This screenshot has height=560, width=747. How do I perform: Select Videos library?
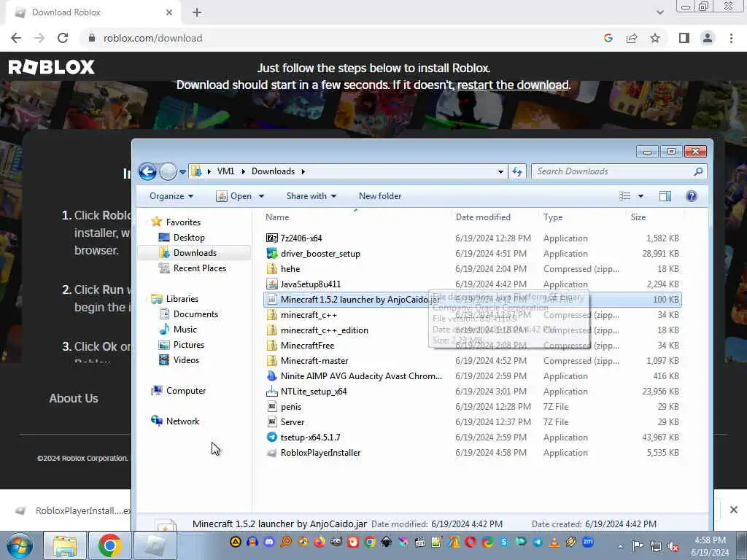pyautogui.click(x=186, y=360)
